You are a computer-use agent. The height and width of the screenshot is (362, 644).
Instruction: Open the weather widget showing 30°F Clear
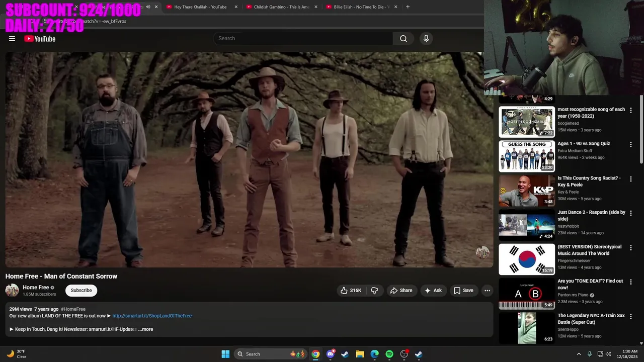(x=16, y=354)
